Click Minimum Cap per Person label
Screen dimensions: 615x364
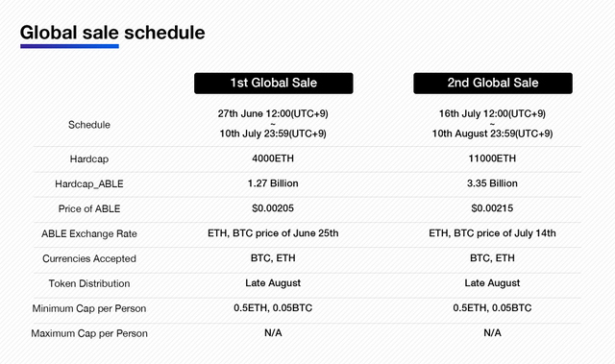pyautogui.click(x=89, y=308)
